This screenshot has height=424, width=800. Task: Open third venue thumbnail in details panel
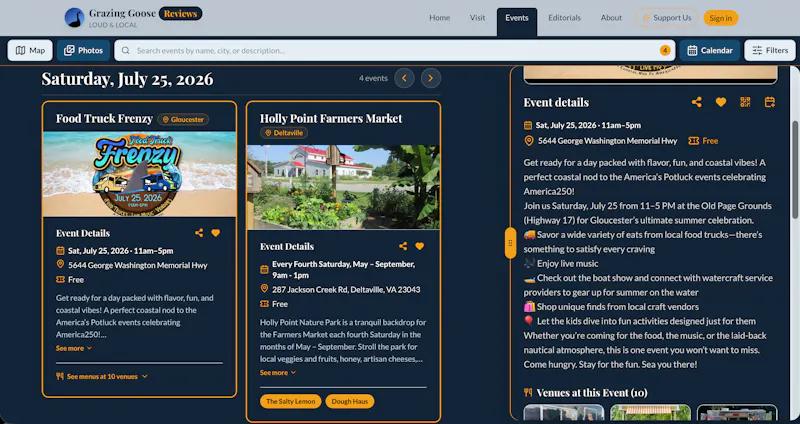[737, 413]
